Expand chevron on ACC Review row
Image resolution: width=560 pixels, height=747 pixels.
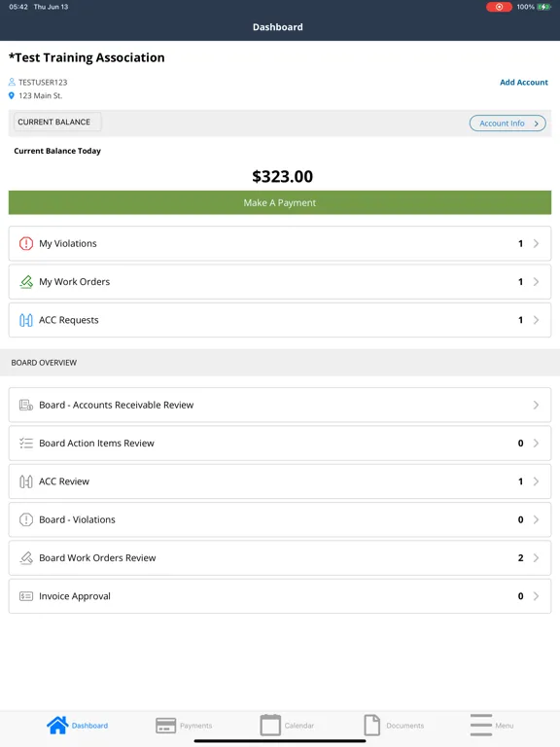[x=536, y=481]
